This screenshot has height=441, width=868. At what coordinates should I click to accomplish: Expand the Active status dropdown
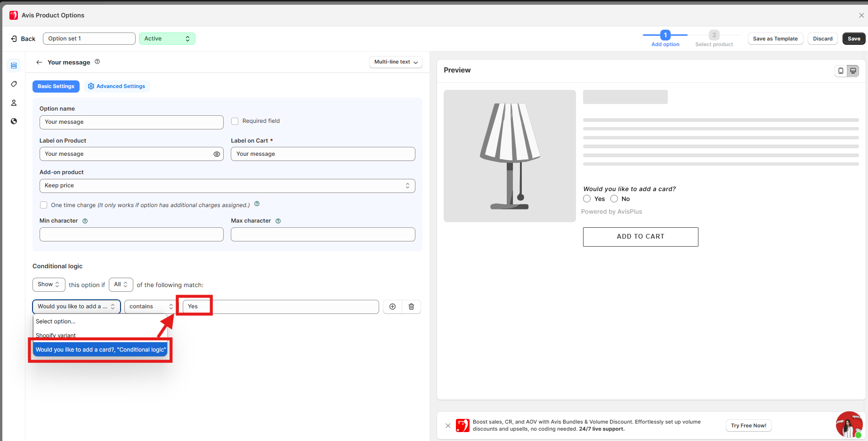coord(167,39)
